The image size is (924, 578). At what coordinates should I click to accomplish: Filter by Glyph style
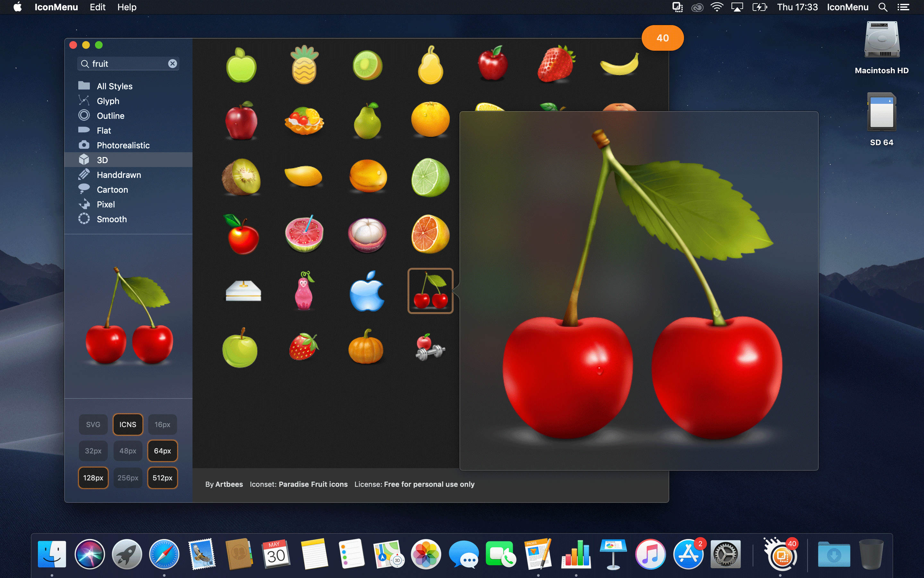click(128, 101)
